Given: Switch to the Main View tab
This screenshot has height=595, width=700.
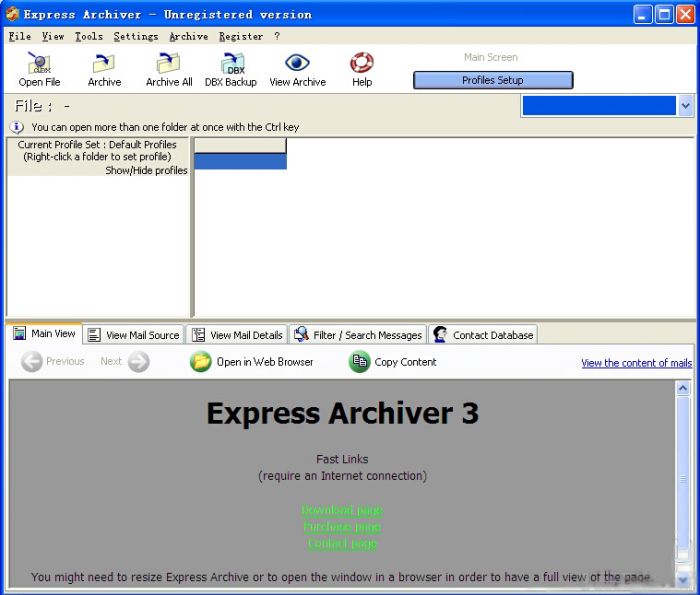Looking at the screenshot, I should pyautogui.click(x=44, y=333).
